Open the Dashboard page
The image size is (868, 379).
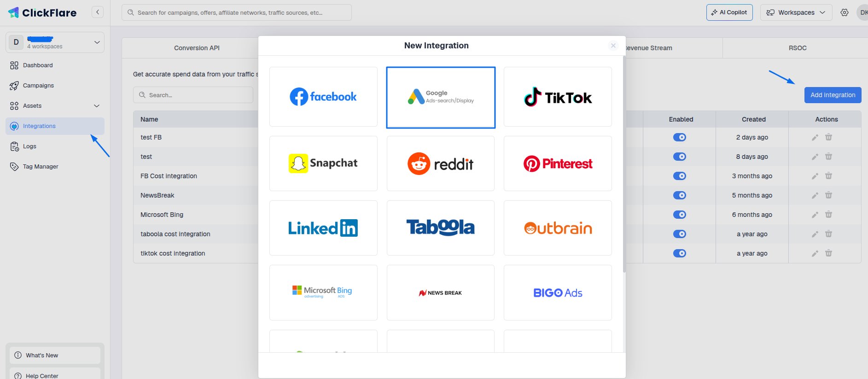55,65
